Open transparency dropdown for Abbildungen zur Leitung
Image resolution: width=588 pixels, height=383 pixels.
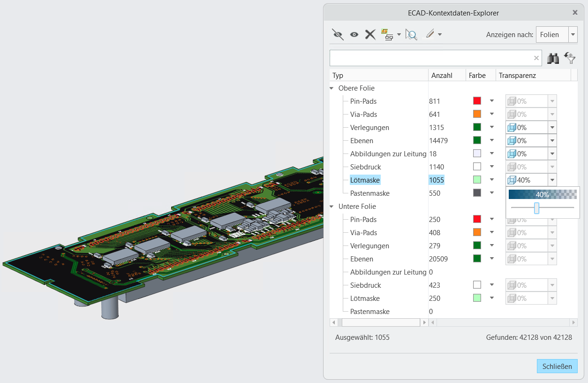point(552,154)
